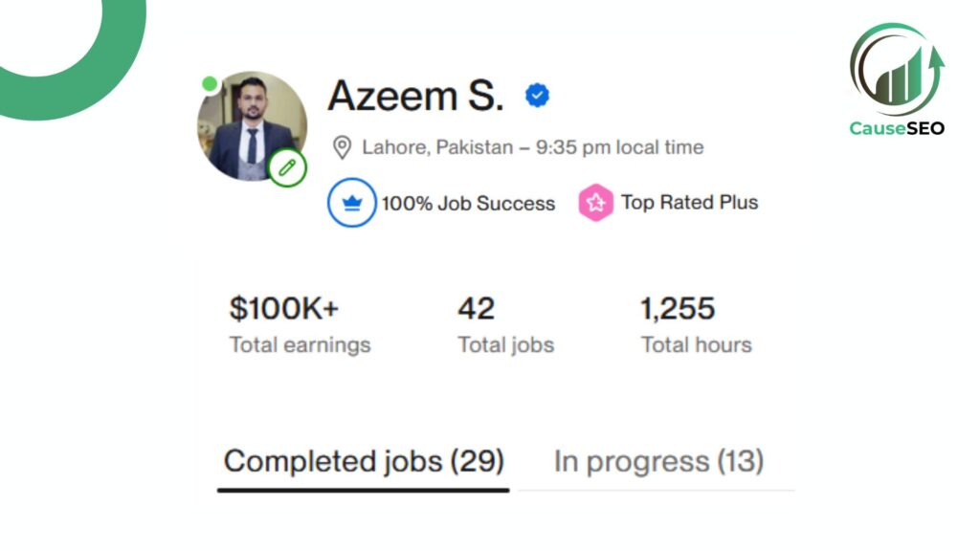Click the Azeem S. profile name
Screen dimensions: 980x551
pyautogui.click(x=415, y=96)
